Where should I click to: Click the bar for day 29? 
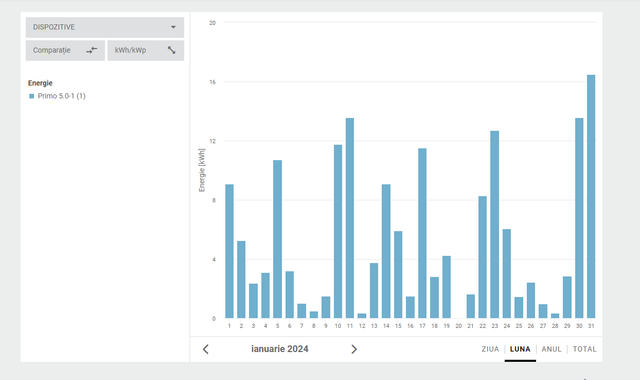567,297
